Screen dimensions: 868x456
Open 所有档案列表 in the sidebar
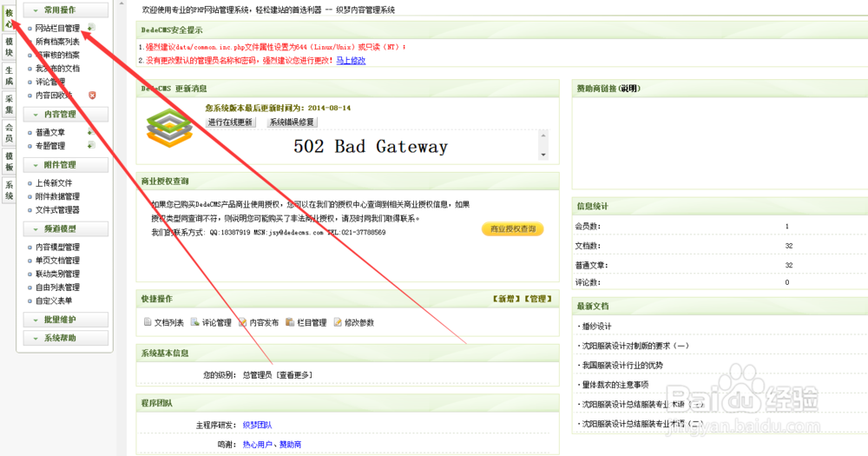(57, 42)
